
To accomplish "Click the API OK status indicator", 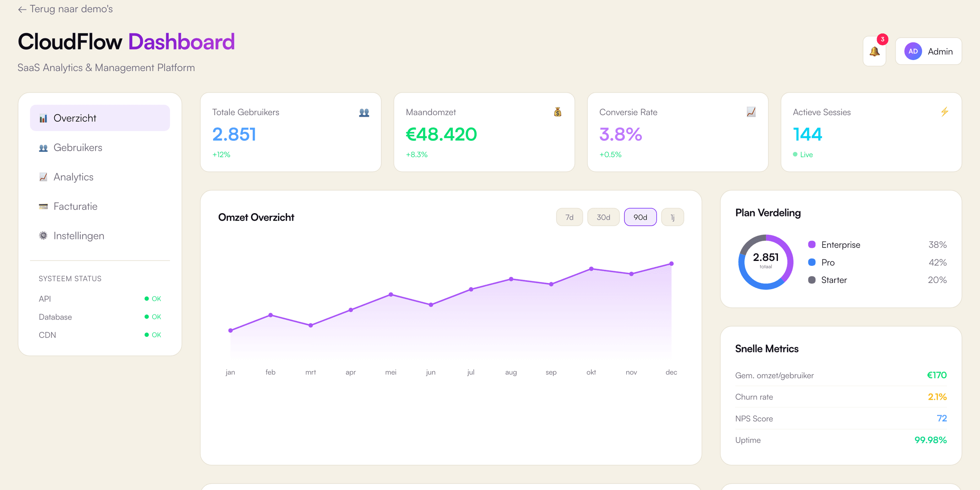I will (x=153, y=299).
